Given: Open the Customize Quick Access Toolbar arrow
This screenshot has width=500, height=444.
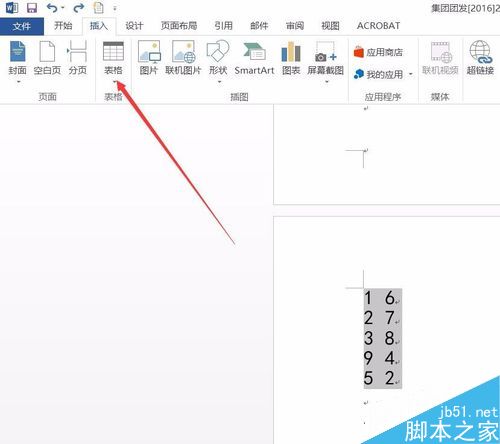Looking at the screenshot, I should click(115, 8).
